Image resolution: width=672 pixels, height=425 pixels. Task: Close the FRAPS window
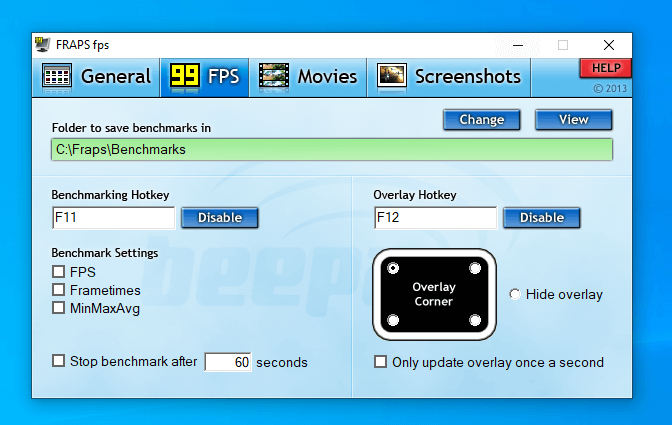coord(609,45)
